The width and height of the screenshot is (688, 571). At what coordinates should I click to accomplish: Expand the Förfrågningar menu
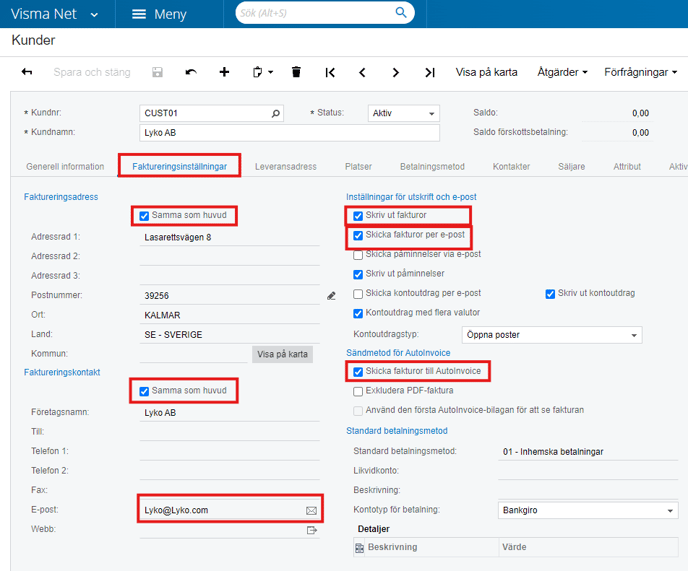(x=640, y=72)
